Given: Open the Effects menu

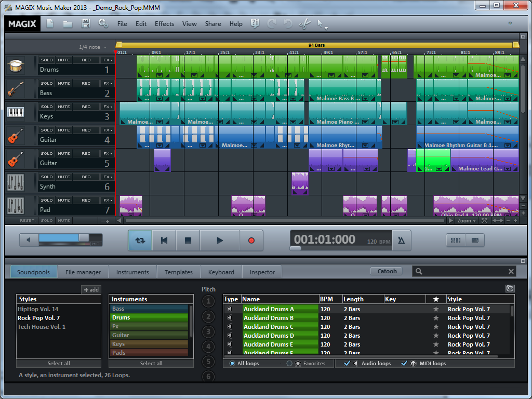Looking at the screenshot, I should (x=164, y=24).
